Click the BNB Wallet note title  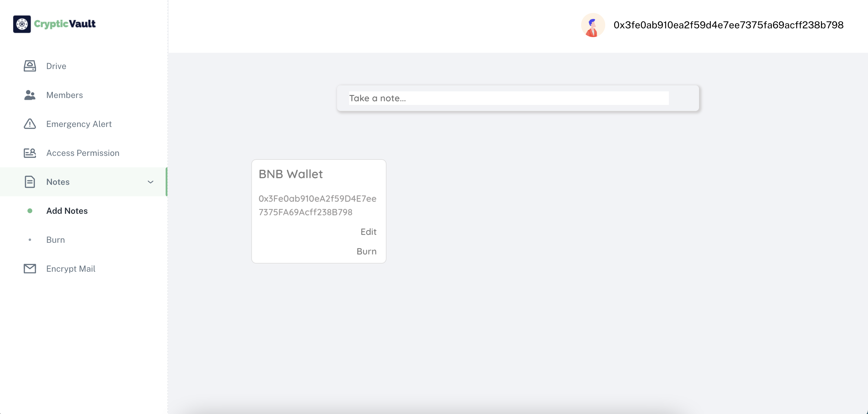(291, 174)
